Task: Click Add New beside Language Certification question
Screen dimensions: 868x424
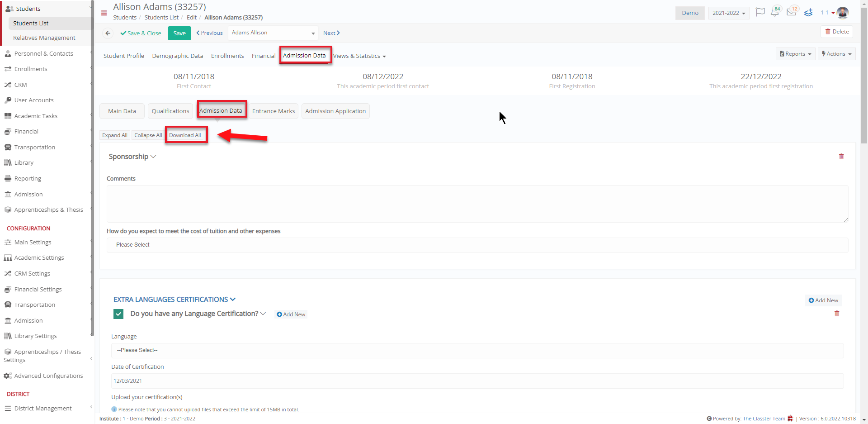Action: point(291,314)
